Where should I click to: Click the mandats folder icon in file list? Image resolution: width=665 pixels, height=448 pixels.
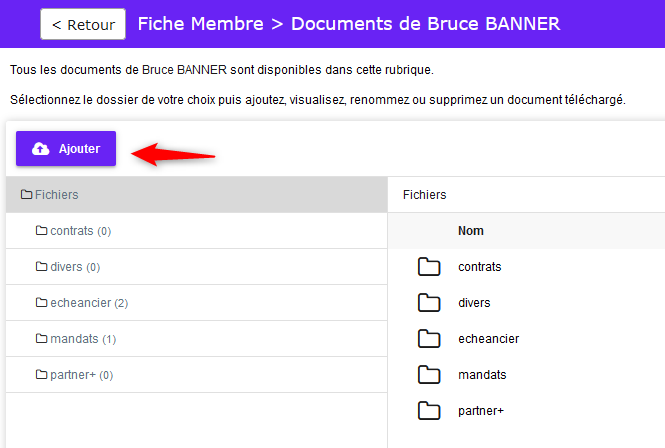pos(429,375)
